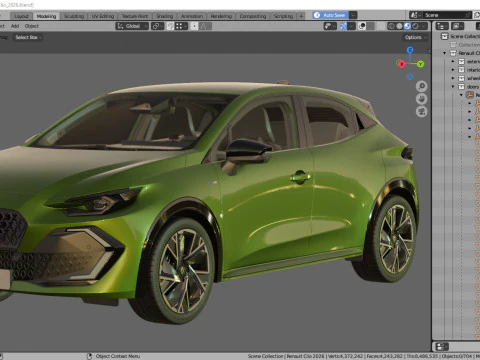Screen dimensions: 480x360
Task: Open the dropdown next to Auto Save
Action: click(x=353, y=15)
